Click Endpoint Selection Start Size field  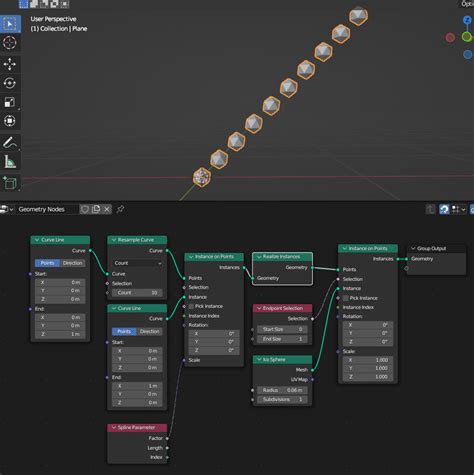coord(282,329)
